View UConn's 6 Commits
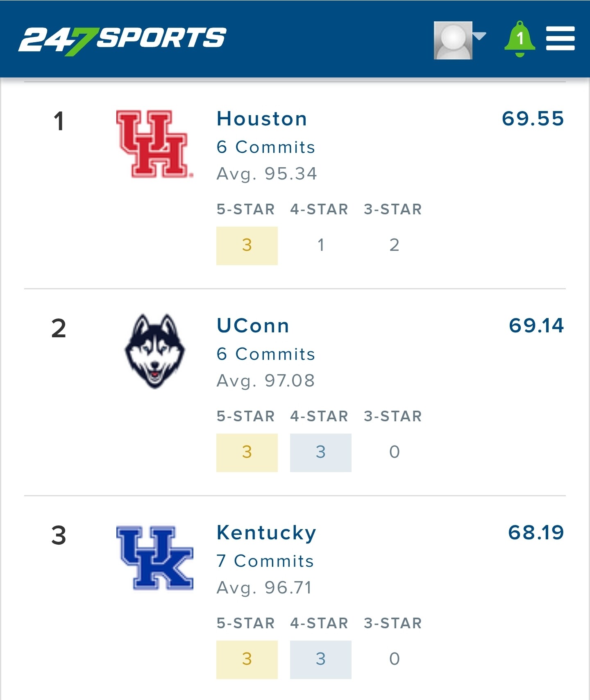590x700 pixels. click(266, 354)
